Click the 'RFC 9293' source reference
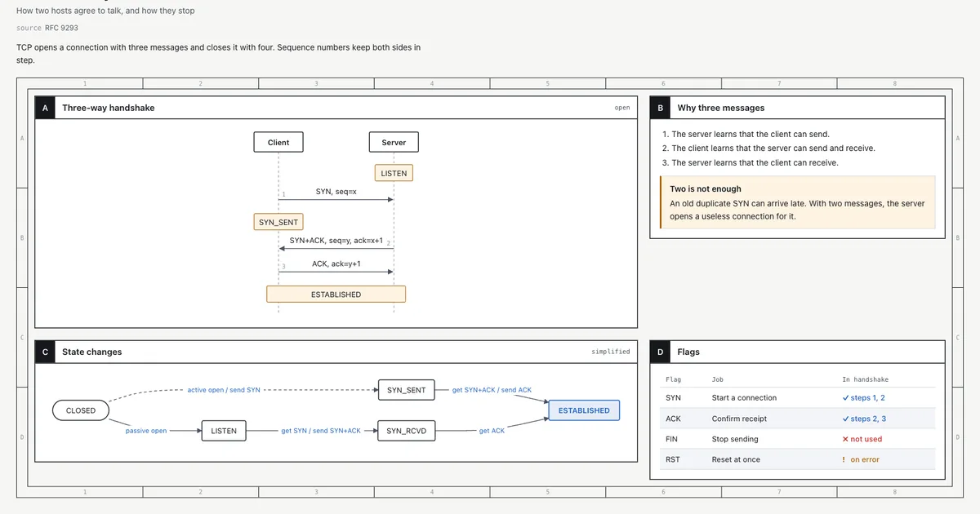980x514 pixels. (61, 28)
